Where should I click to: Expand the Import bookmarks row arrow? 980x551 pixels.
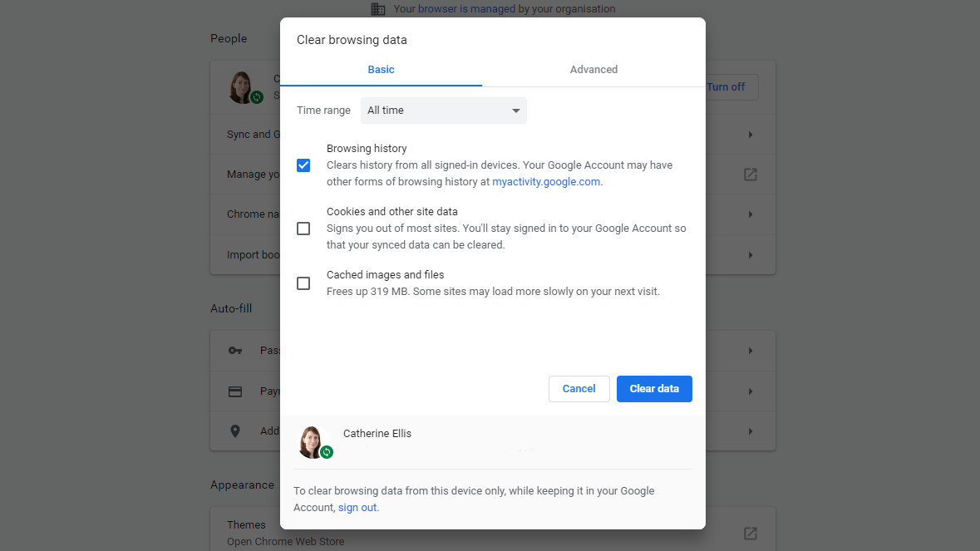[x=750, y=255]
